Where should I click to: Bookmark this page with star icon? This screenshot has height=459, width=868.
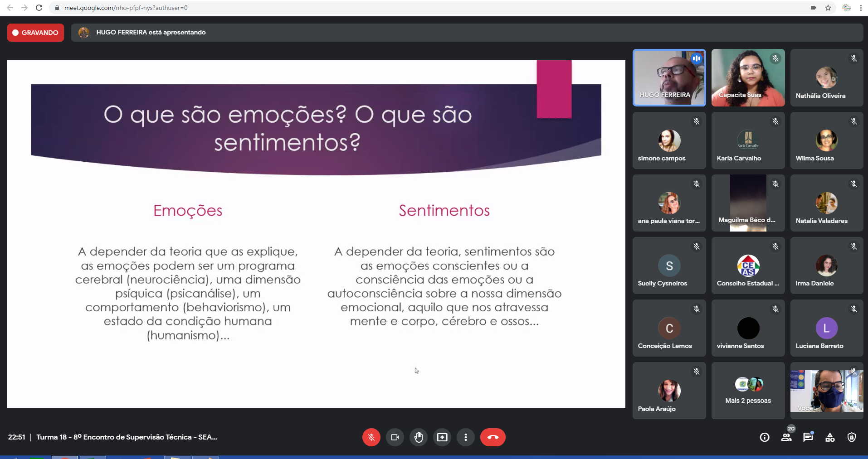coord(828,8)
